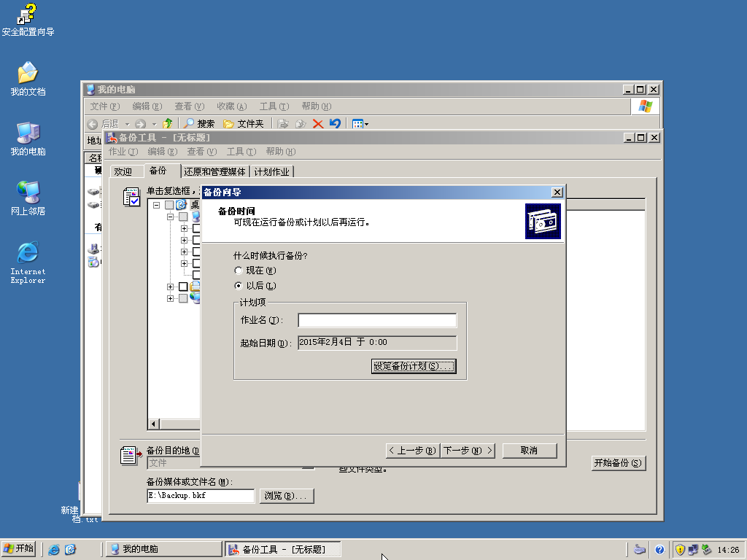Click 上一步 back button in wizard
Image resolution: width=747 pixels, height=560 pixels.
[x=413, y=451]
